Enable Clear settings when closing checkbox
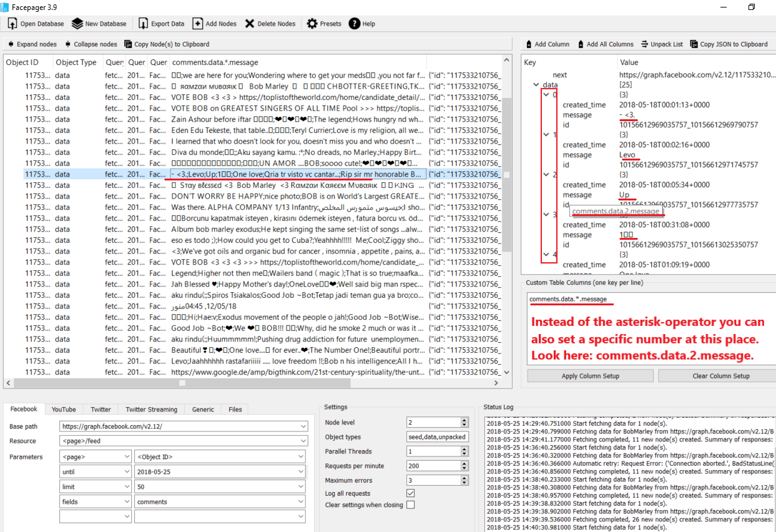This screenshot has width=776, height=532. click(410, 505)
